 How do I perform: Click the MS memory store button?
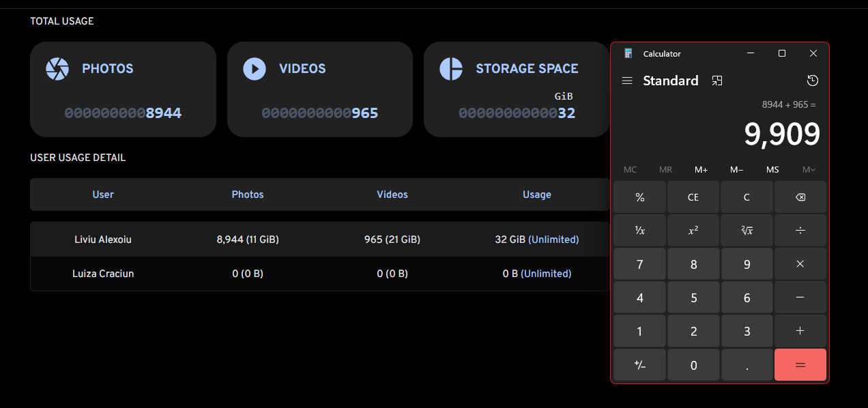pos(772,169)
